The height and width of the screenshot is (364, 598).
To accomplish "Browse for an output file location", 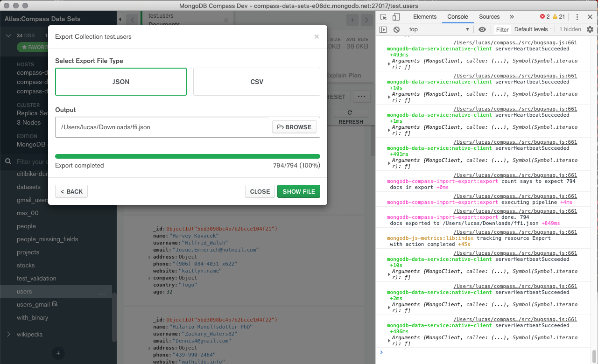I will [295, 127].
